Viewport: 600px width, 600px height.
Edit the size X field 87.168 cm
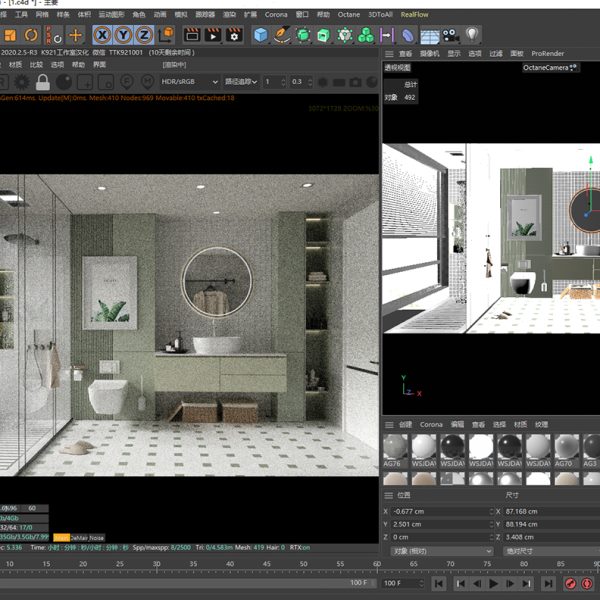coord(551,512)
